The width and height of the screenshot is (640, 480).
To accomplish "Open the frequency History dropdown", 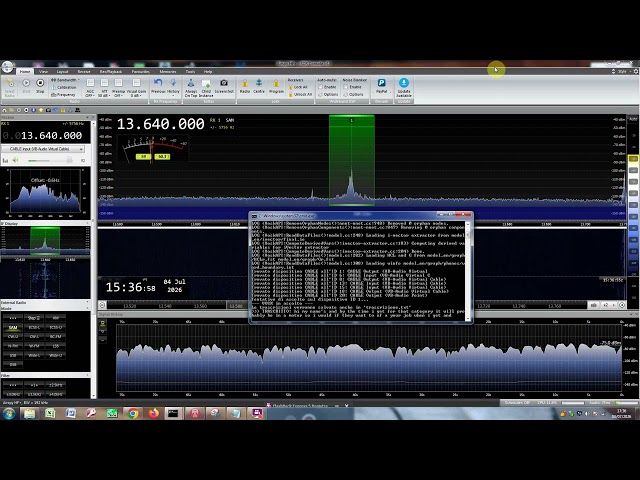I will coord(173,87).
